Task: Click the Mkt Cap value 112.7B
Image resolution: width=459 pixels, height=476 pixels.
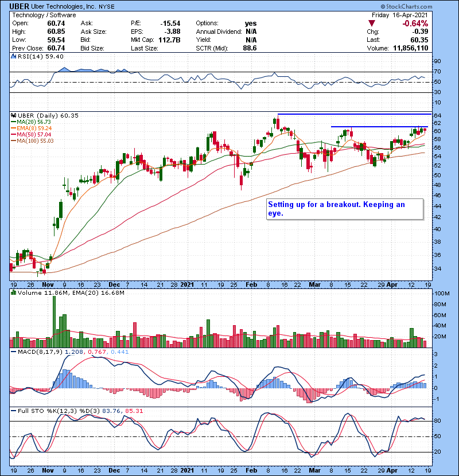Action: point(169,40)
